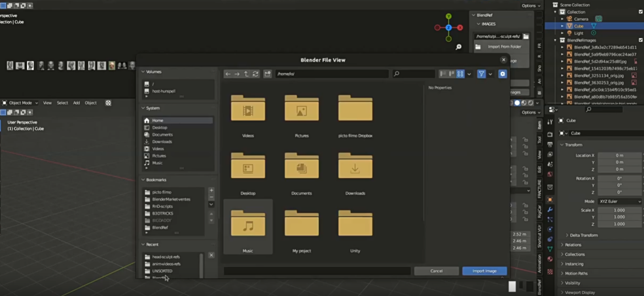Switch to the FRACTURE sidebar tab
This screenshot has width=644, height=296.
[539, 189]
